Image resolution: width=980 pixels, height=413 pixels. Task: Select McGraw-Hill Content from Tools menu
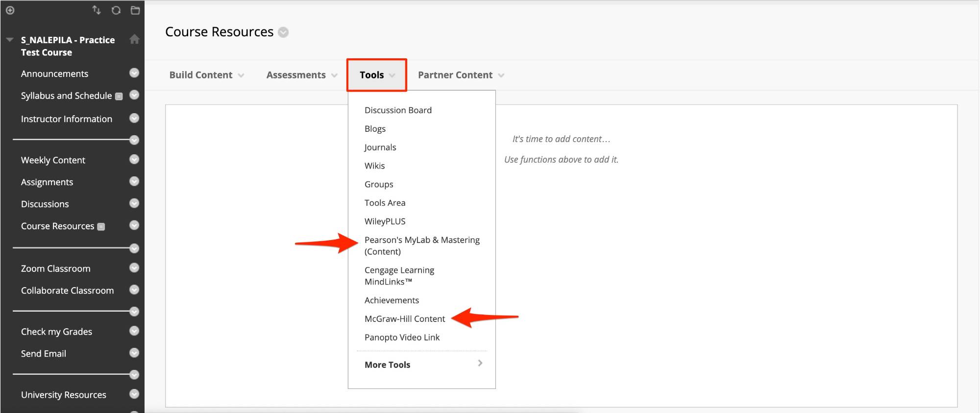coord(405,319)
